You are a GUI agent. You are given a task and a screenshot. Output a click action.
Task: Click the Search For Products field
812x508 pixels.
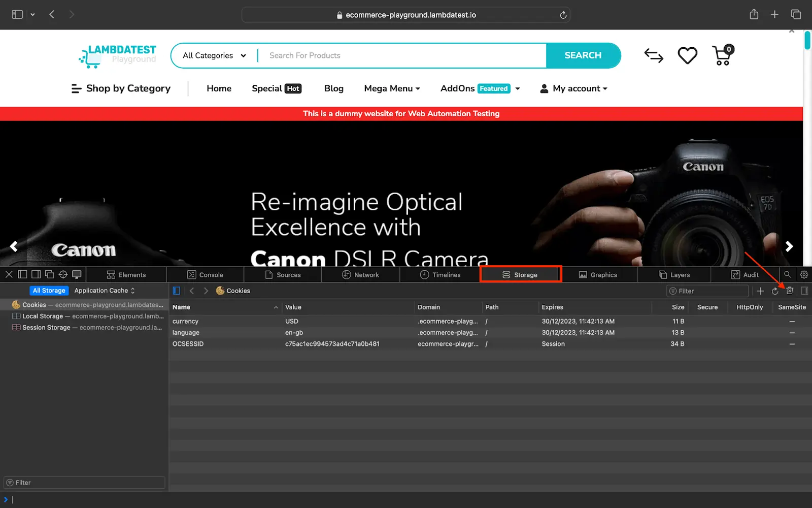[x=402, y=55]
